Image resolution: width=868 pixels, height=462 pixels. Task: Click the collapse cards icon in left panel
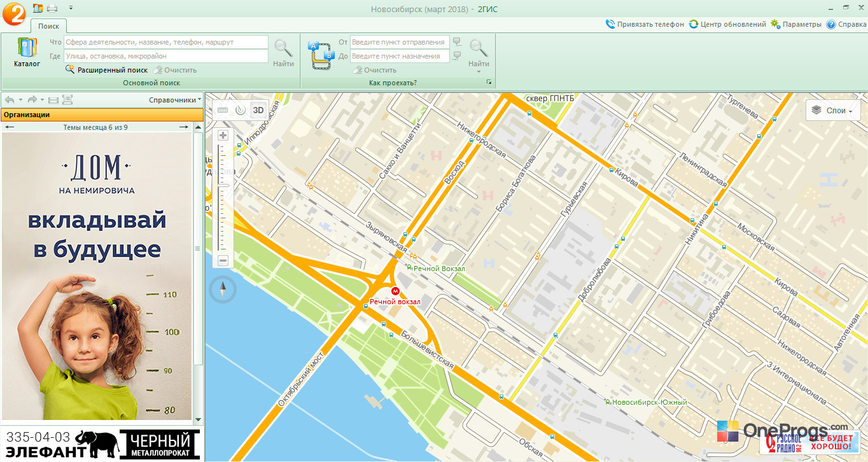(53, 100)
